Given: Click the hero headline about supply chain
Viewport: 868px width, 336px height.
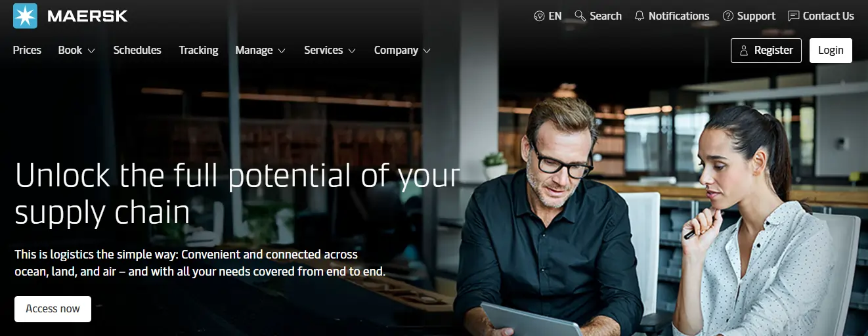Looking at the screenshot, I should (x=237, y=194).
